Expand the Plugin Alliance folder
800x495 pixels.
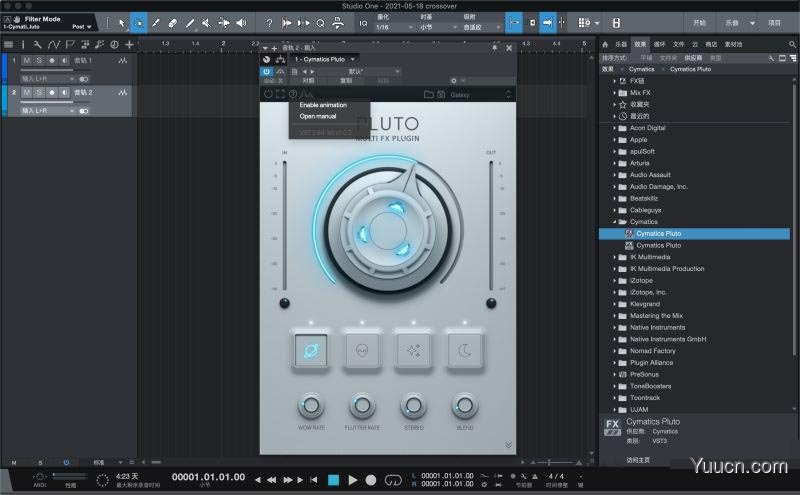[614, 362]
